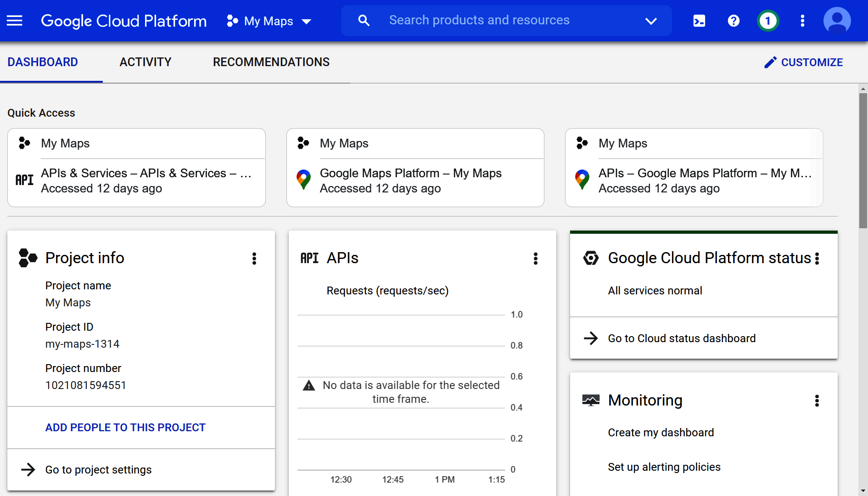Expand the My Maps project selector

click(269, 21)
